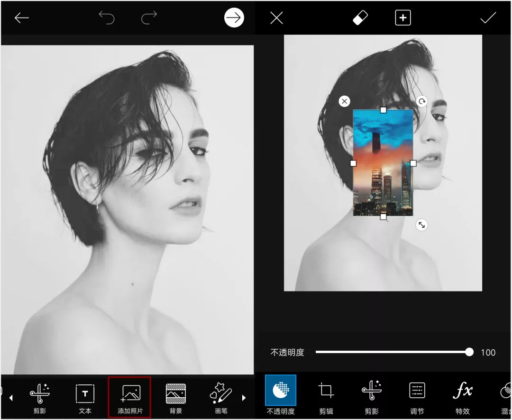This screenshot has width=512, height=420.
Task: Show more tools with the right triangle arrow
Action: 245,398
